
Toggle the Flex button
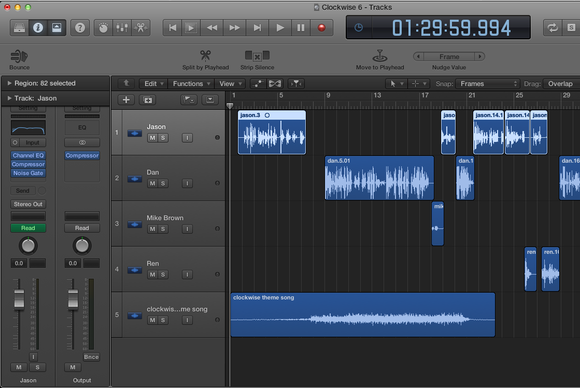pos(274,84)
